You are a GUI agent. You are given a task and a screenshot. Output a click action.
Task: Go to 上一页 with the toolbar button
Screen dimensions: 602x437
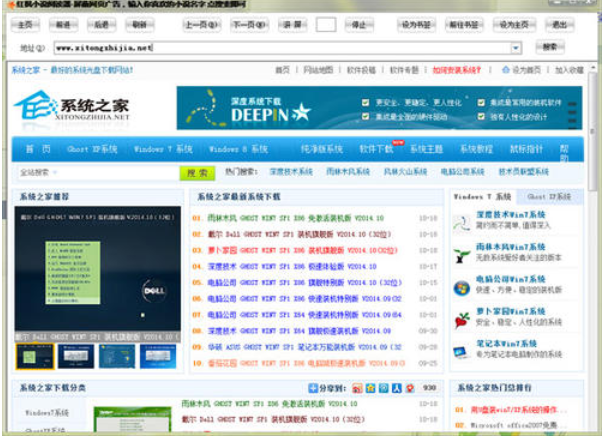[202, 25]
